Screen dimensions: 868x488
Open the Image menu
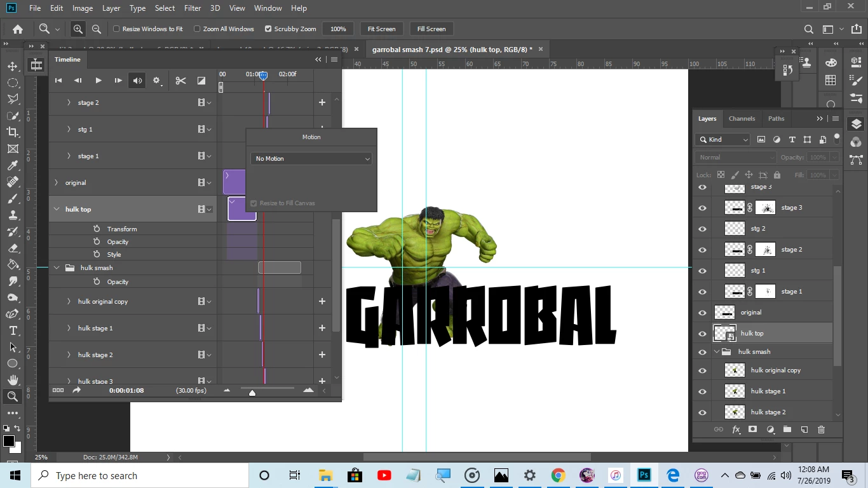pos(83,8)
